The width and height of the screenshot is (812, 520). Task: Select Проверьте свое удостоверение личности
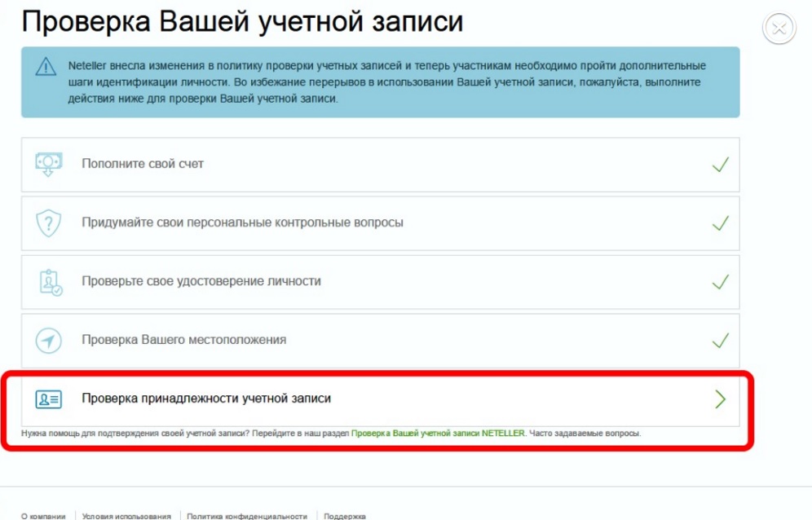coord(380,282)
